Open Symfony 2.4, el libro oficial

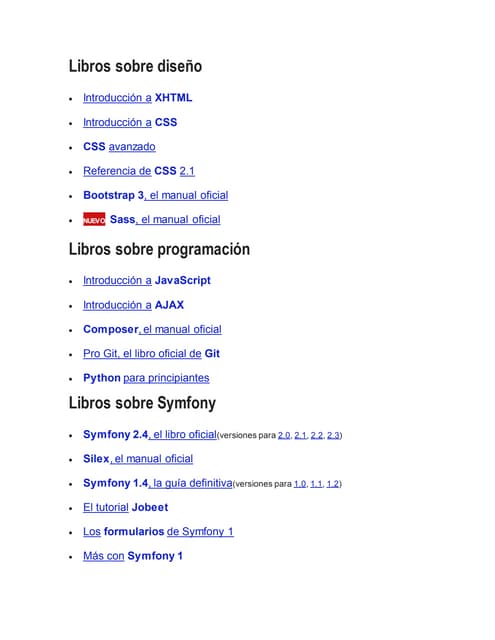[150, 434]
